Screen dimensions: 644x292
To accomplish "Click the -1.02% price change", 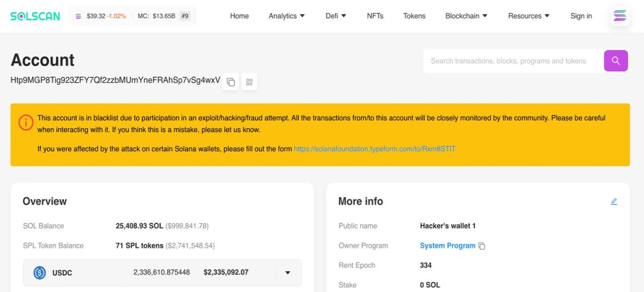I will coord(116,16).
